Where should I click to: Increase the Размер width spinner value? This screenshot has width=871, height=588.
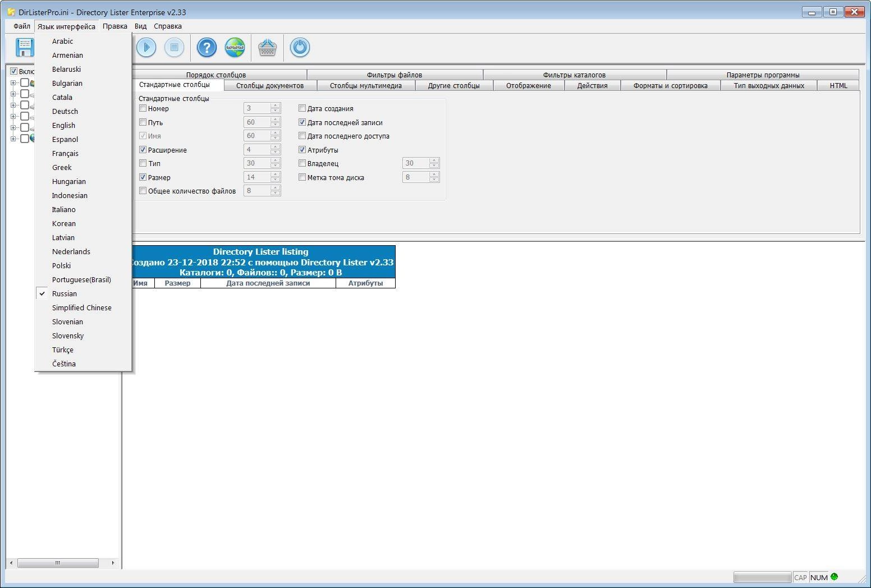[x=275, y=174]
